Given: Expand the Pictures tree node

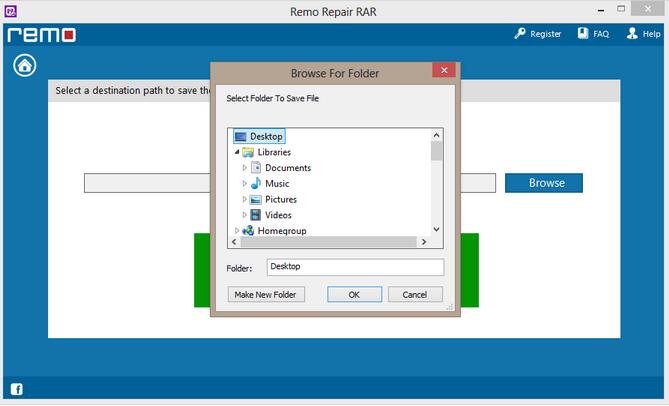Looking at the screenshot, I should point(244,199).
